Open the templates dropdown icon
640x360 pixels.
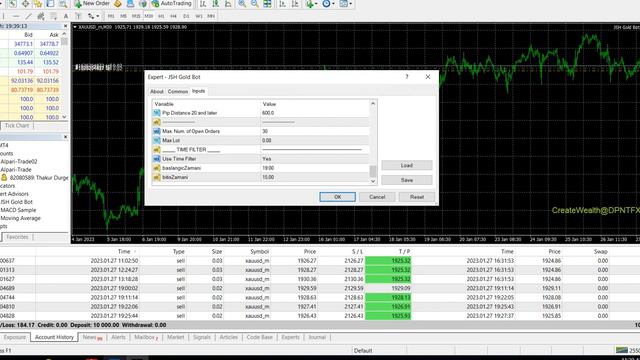click(345, 4)
